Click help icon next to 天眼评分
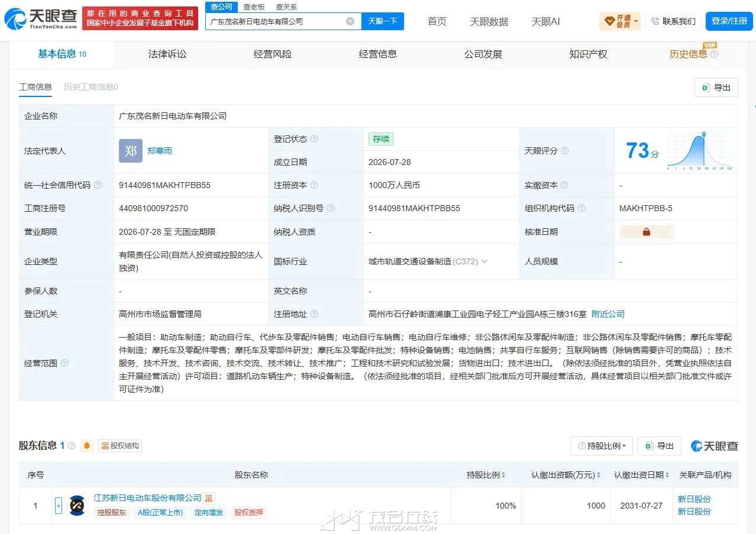 565,151
